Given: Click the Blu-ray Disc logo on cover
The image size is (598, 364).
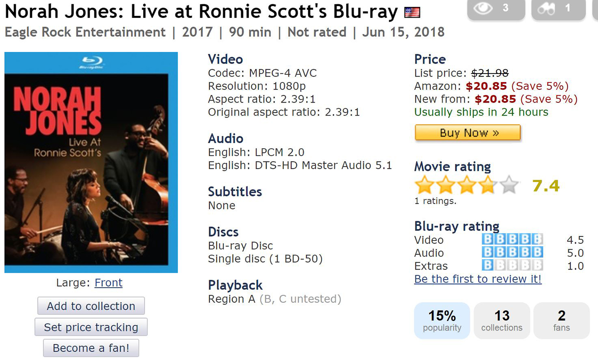Looking at the screenshot, I should (91, 63).
